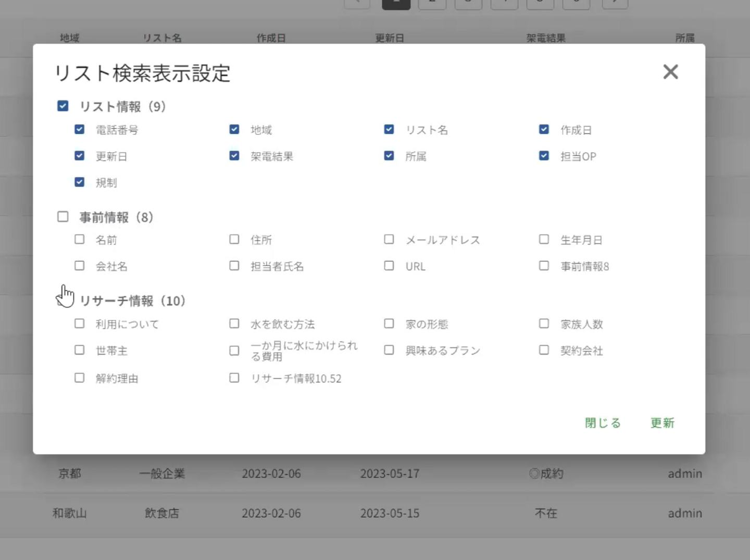Enable the 興味あるプラン checkbox
Screen dimensions: 750x560
pyautogui.click(x=389, y=350)
